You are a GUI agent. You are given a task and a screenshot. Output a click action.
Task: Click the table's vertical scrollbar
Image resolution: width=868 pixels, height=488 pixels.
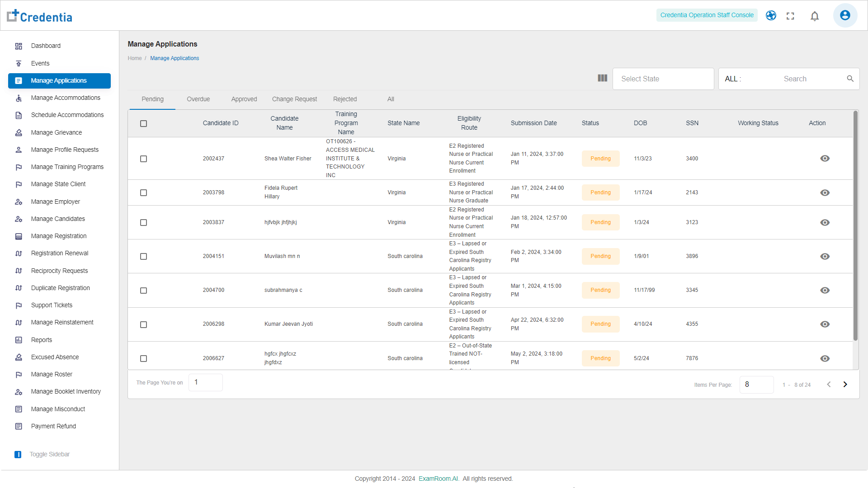tap(855, 226)
